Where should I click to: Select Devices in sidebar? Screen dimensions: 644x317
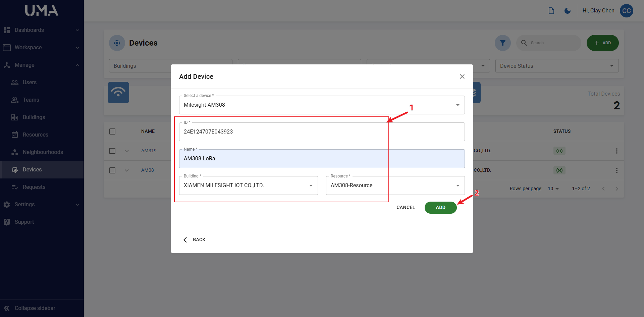click(x=42, y=170)
